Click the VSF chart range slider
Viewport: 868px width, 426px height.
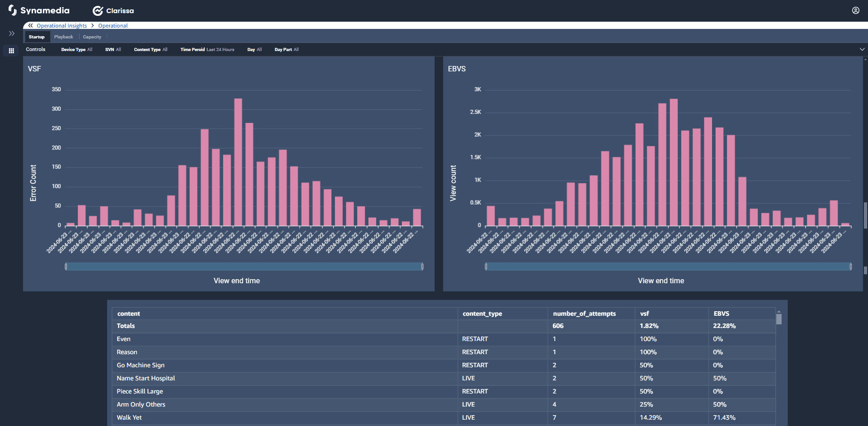pos(244,267)
